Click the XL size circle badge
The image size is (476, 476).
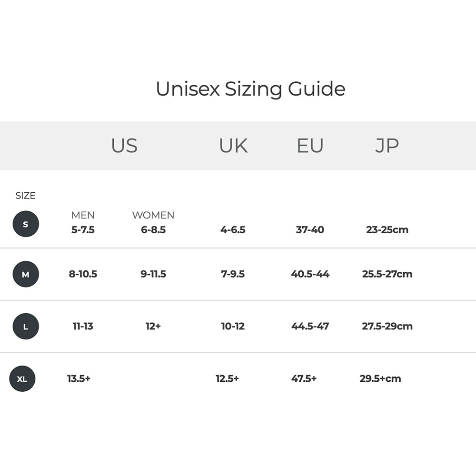point(22,379)
